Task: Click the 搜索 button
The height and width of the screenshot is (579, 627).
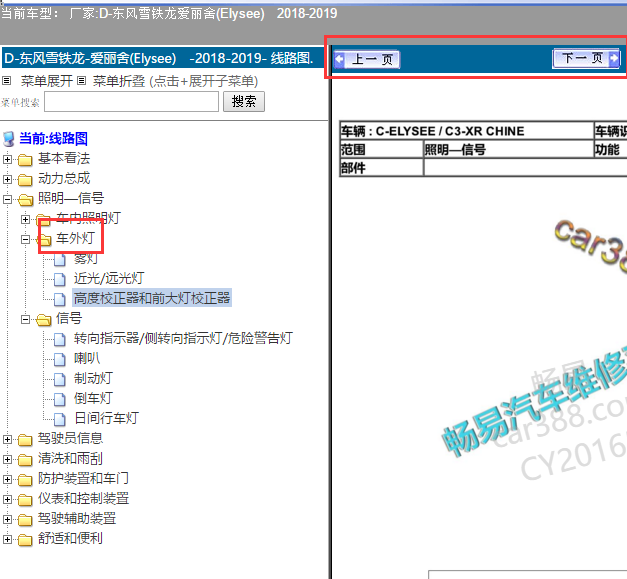Action: point(244,102)
